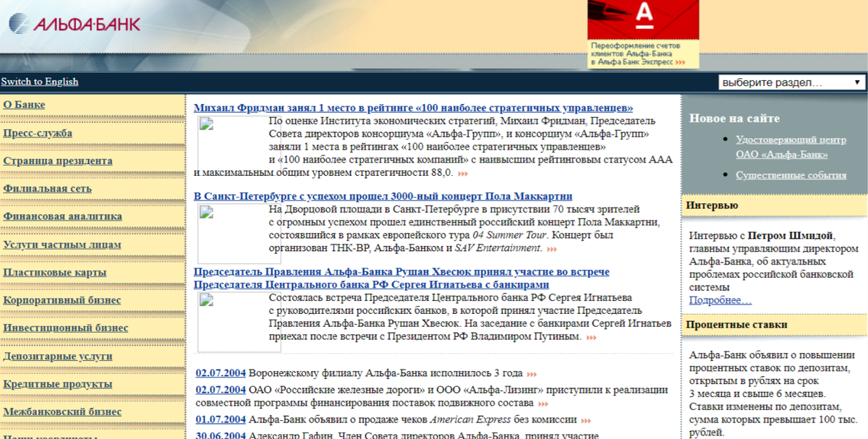The width and height of the screenshot is (868, 439).
Task: Click the arrows icon after 'исполнилось 3 года'
Action: pyautogui.click(x=532, y=374)
